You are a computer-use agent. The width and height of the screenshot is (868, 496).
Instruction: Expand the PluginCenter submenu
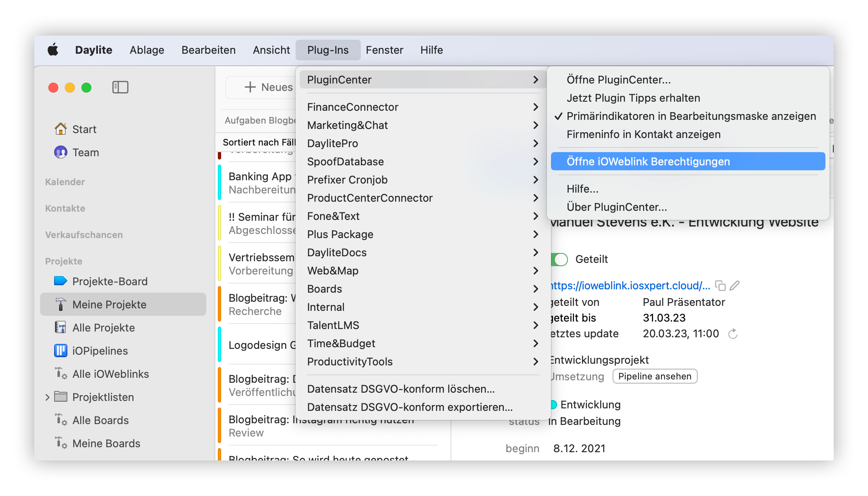pos(423,80)
